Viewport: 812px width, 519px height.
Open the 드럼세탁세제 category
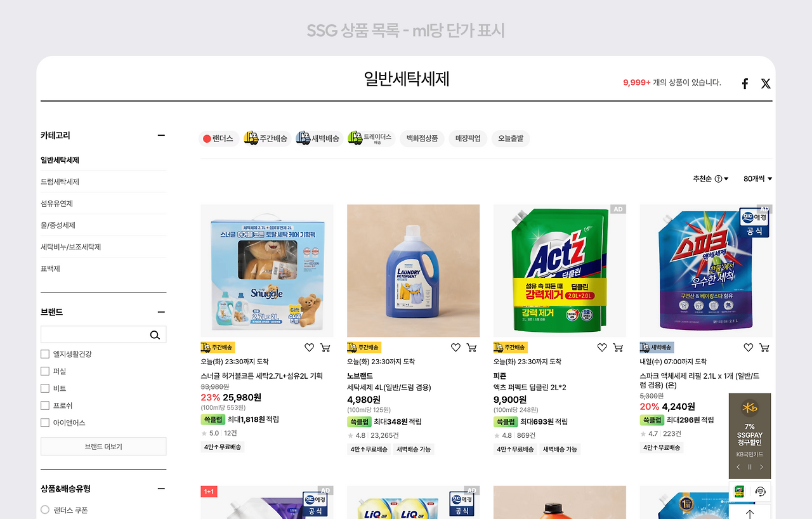(60, 182)
